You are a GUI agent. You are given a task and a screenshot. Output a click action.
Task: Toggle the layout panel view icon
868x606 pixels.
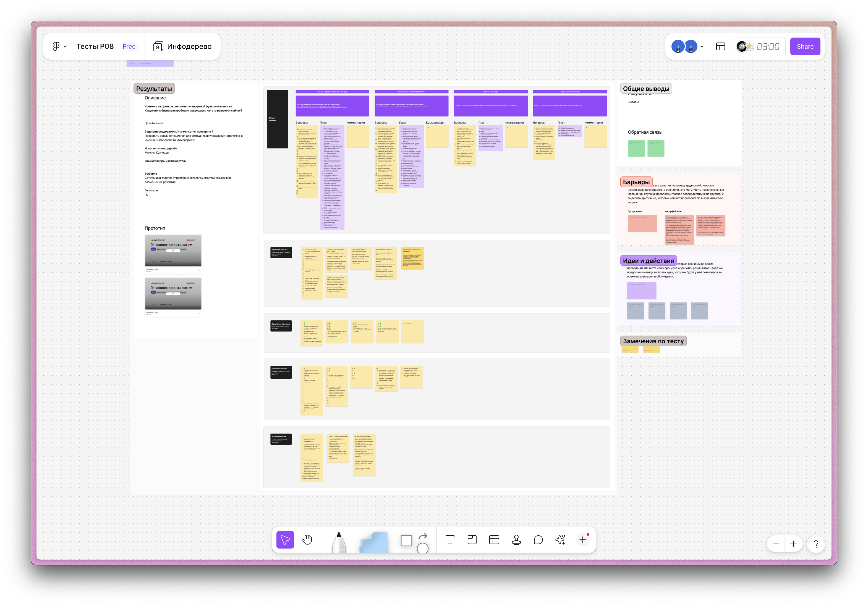721,46
